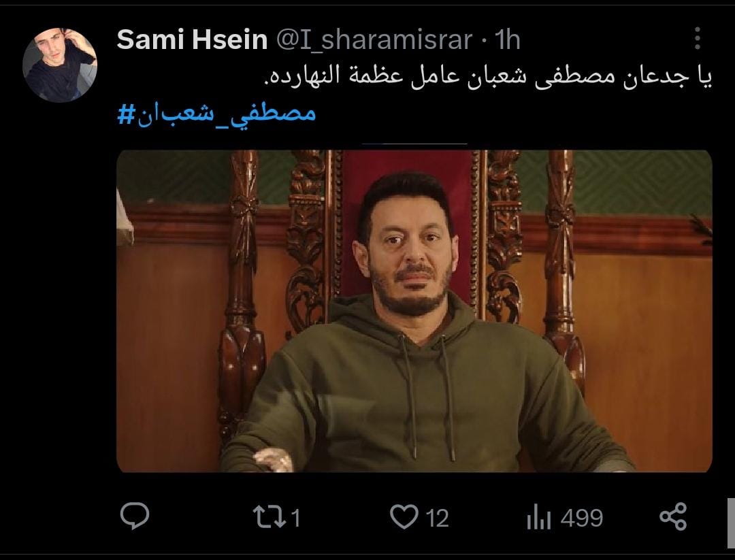Open the Sami Hsein display name
This screenshot has width=735, height=560.
click(192, 39)
